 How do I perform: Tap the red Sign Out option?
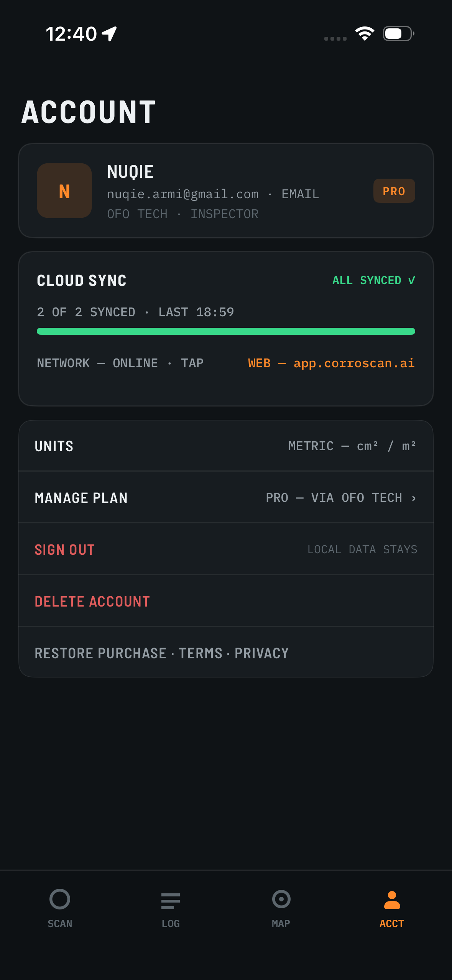pyautogui.click(x=65, y=550)
